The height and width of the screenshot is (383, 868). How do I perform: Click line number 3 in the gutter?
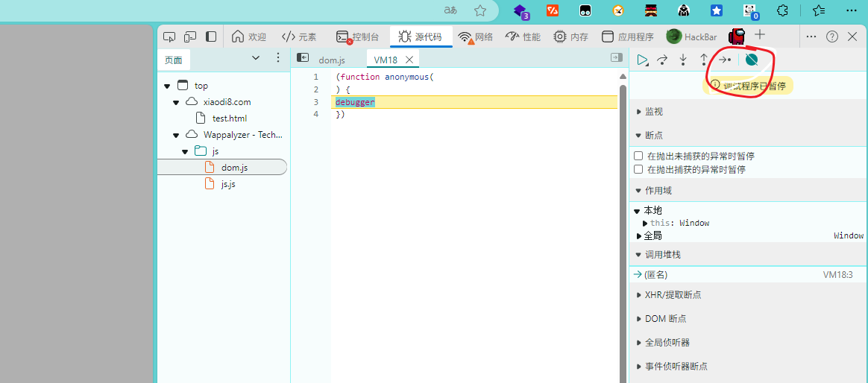point(315,102)
